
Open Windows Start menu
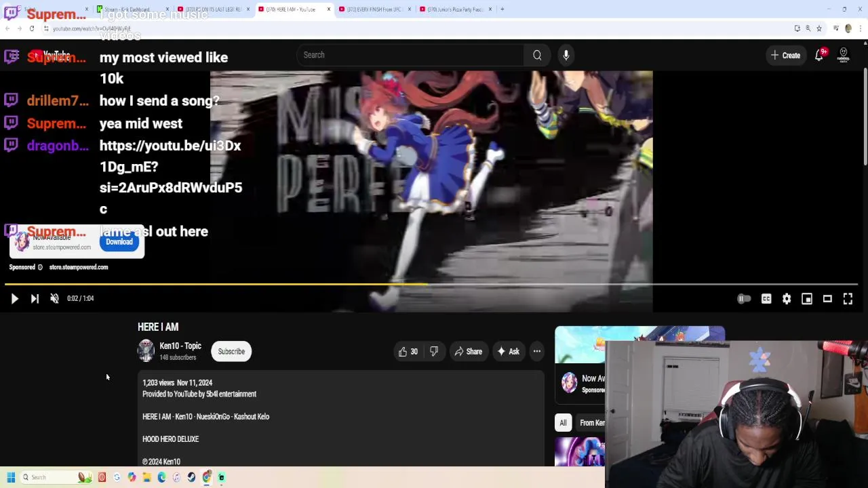pos(11,477)
